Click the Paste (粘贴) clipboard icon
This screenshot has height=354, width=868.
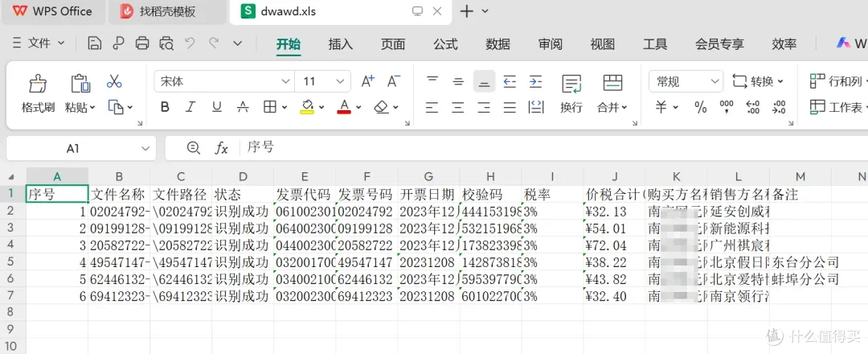[x=80, y=84]
